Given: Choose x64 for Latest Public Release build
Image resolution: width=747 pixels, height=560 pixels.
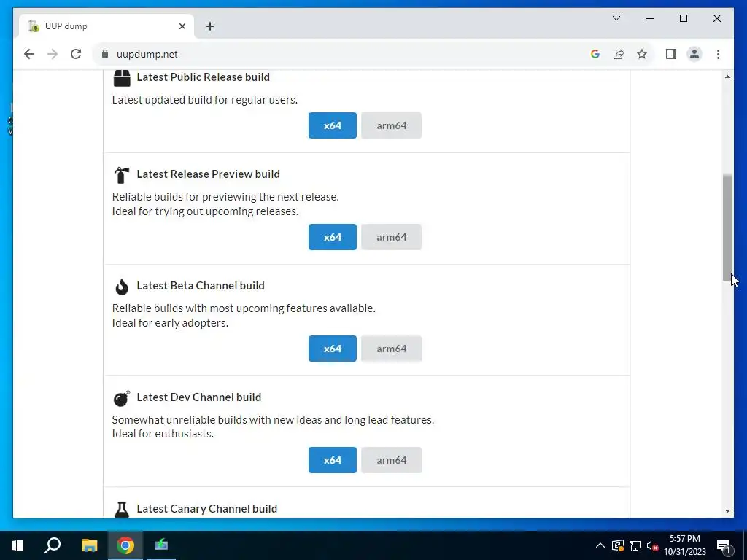Looking at the screenshot, I should [333, 125].
